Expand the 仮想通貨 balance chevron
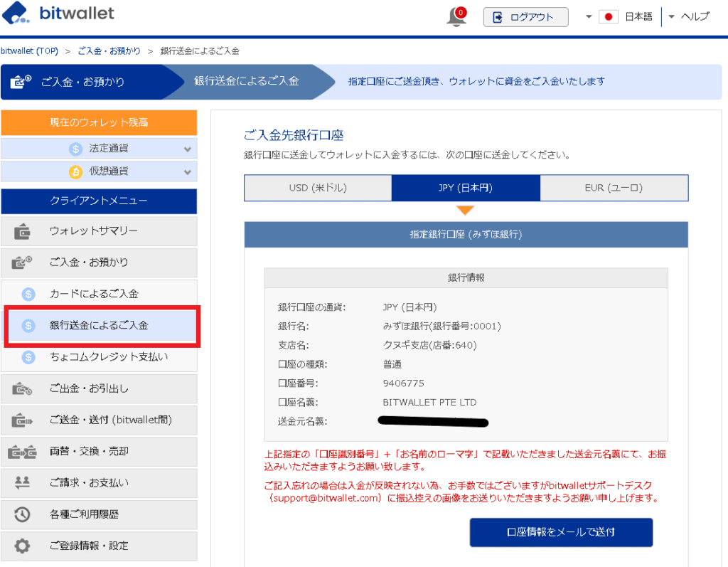 187,172
